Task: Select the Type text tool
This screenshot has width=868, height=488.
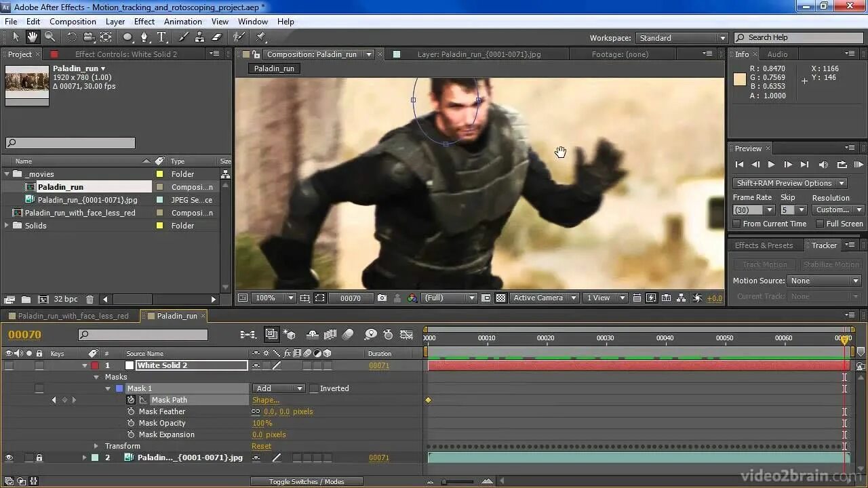Action: [x=161, y=37]
